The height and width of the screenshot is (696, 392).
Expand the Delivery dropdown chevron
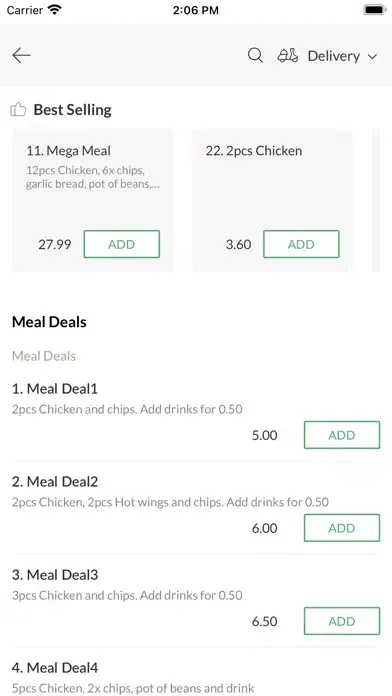click(372, 57)
